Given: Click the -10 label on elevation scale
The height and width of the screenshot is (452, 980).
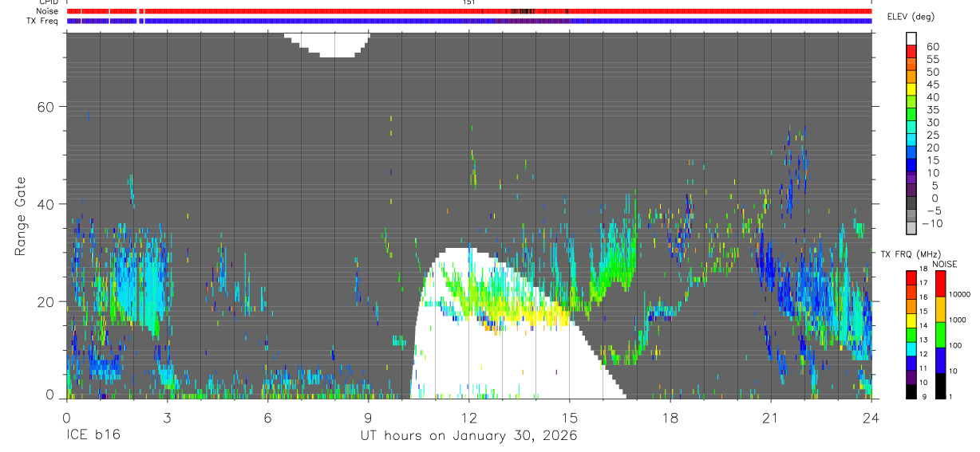Looking at the screenshot, I should pos(931,224).
